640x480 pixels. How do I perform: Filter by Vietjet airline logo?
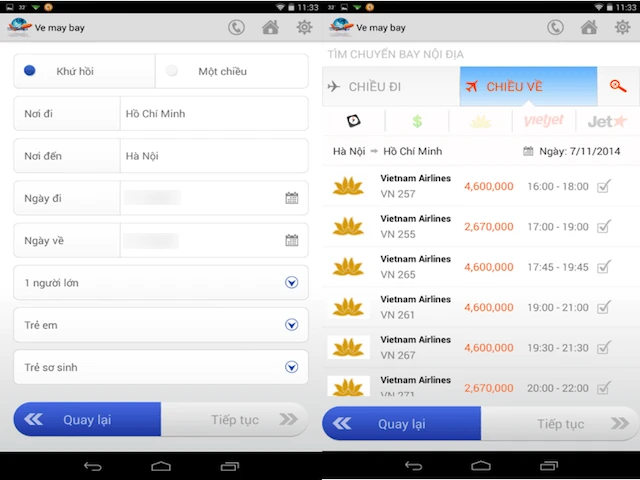click(x=544, y=121)
